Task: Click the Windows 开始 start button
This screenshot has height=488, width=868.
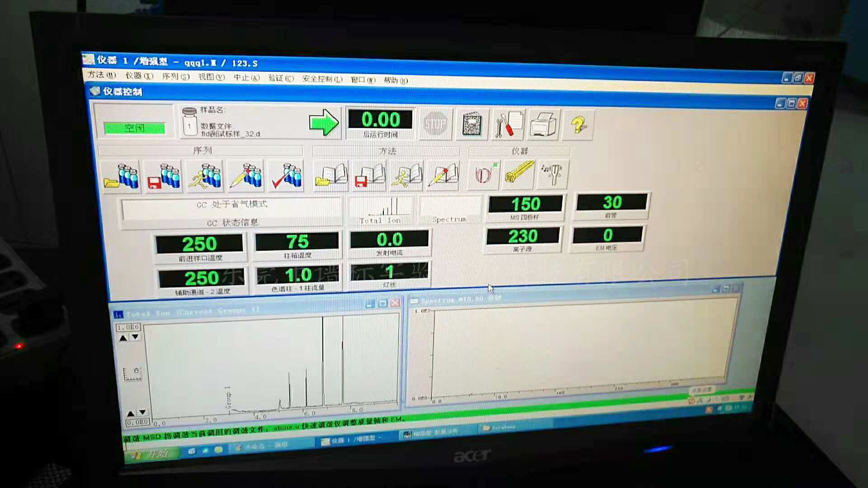Action: [x=151, y=454]
